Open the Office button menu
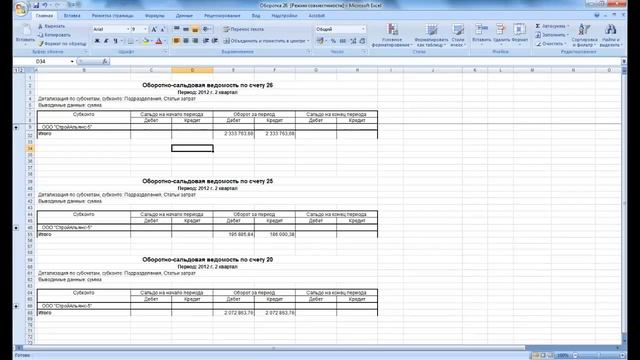This screenshot has height=360, width=640. click(20, 8)
